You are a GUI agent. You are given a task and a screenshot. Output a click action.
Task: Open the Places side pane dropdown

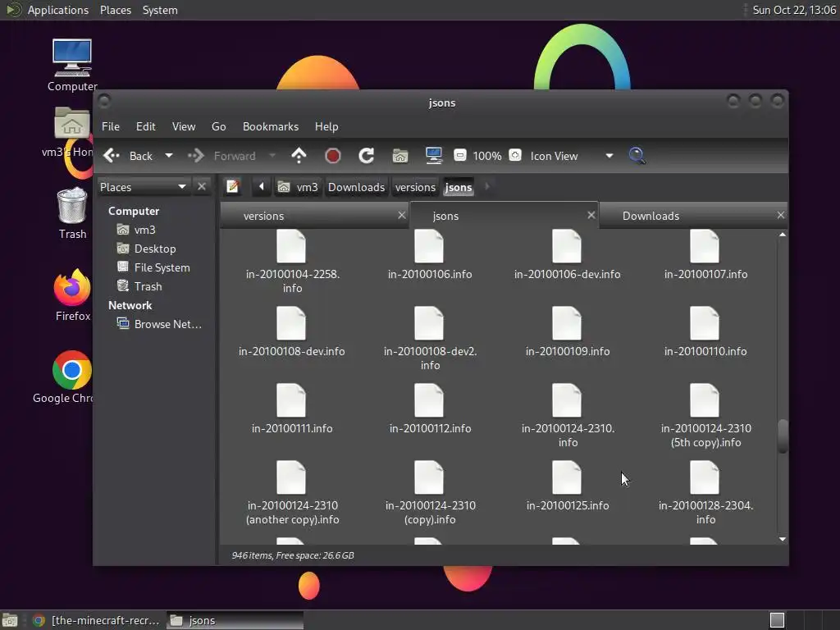click(143, 186)
